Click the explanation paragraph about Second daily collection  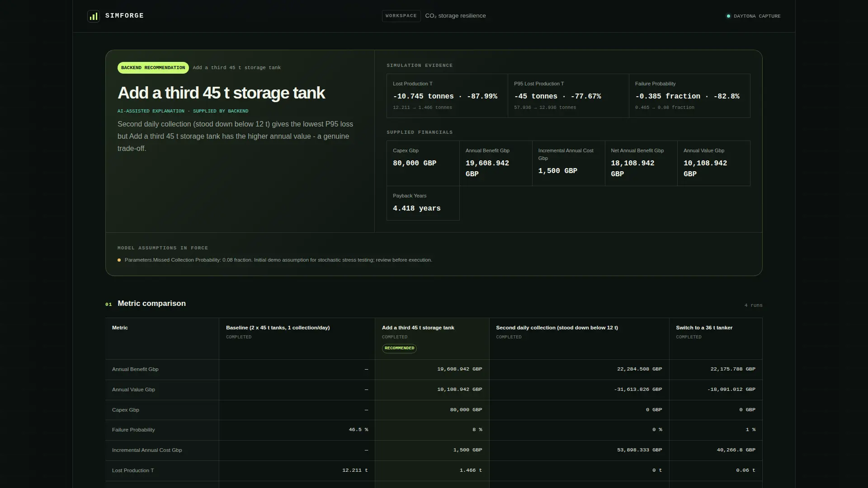click(236, 136)
